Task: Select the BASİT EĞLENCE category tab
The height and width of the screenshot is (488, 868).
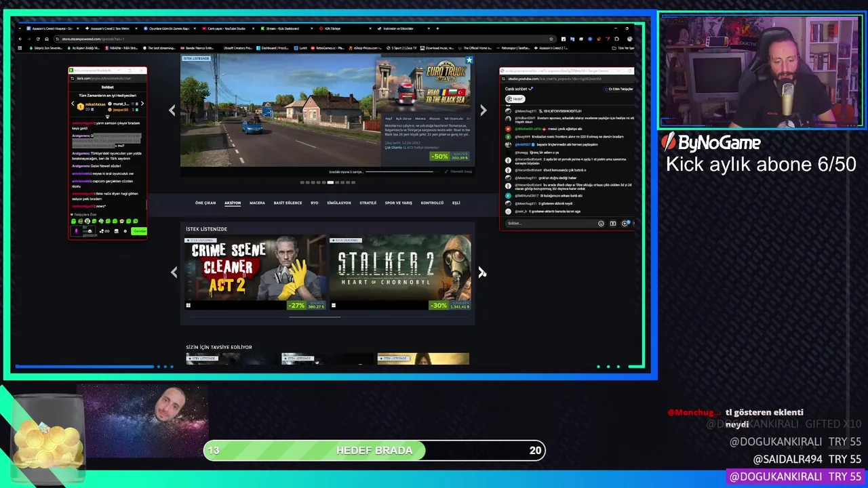Action: [x=288, y=203]
